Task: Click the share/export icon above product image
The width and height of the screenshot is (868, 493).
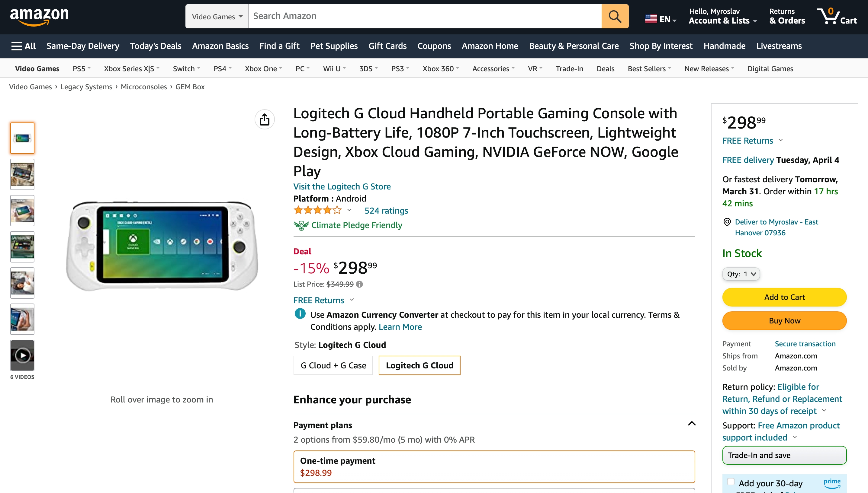Action: (265, 119)
